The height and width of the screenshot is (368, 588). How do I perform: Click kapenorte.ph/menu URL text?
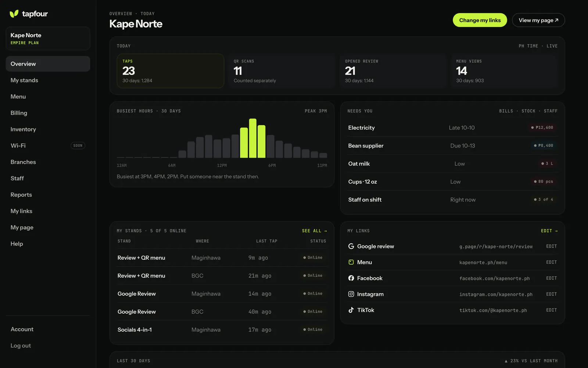[483, 262]
